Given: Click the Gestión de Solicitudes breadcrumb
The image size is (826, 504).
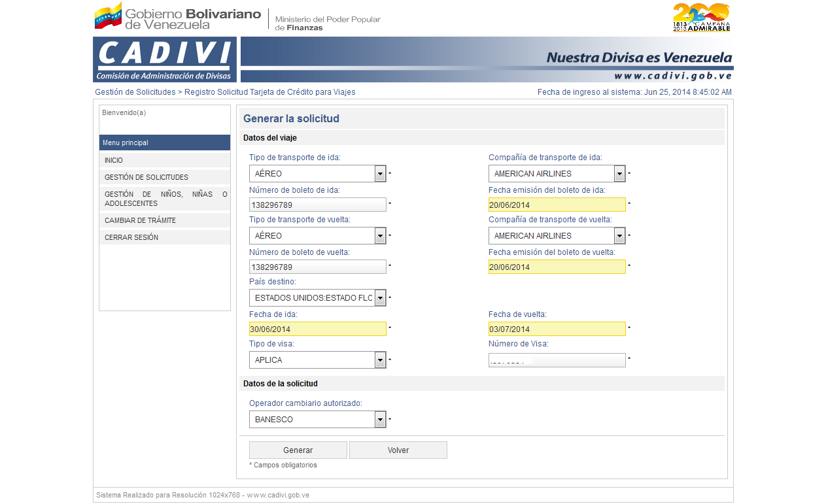Looking at the screenshot, I should [x=135, y=92].
